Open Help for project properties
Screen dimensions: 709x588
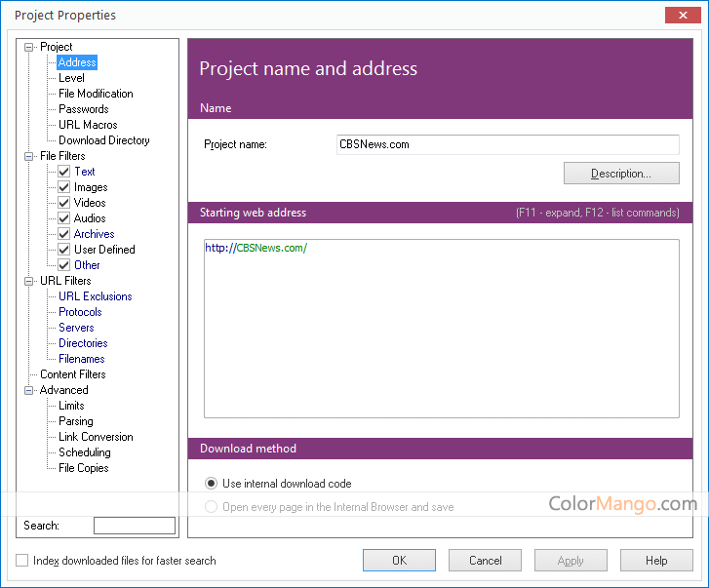[656, 561]
